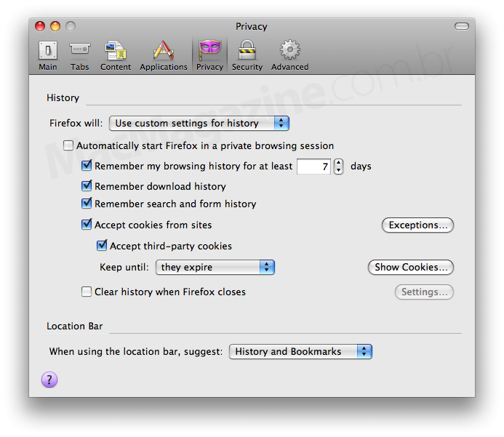Minimize the window with yellow button

tap(55, 26)
